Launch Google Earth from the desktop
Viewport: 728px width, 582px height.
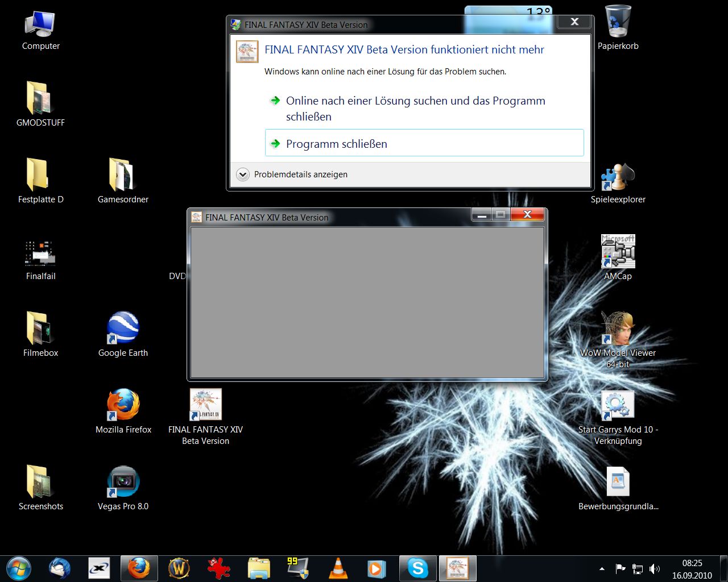[123, 334]
